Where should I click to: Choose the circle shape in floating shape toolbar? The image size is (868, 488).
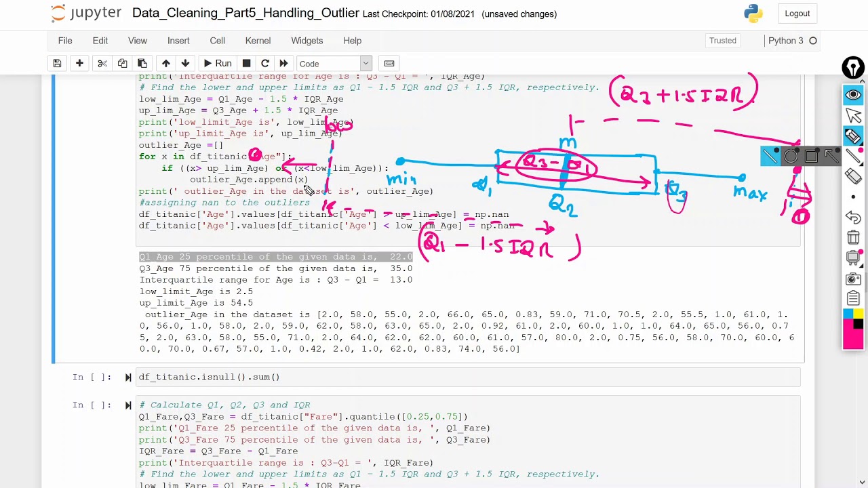[791, 157]
